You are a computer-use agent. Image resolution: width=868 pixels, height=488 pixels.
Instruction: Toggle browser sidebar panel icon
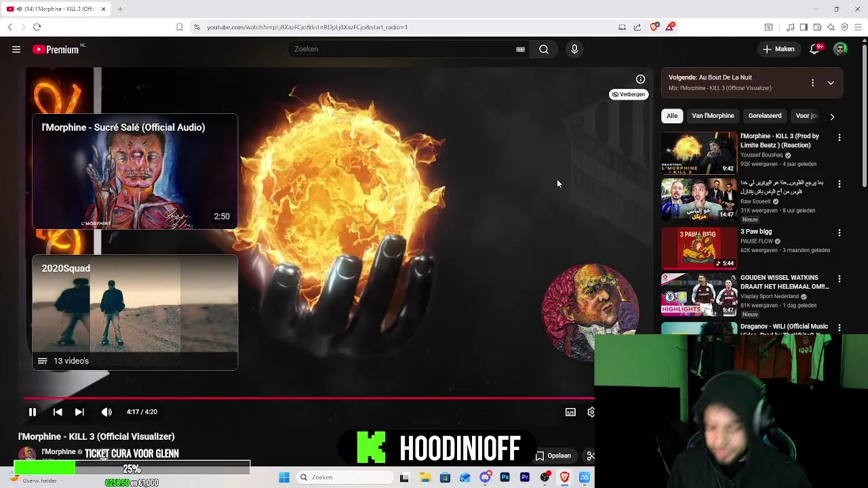tap(804, 27)
